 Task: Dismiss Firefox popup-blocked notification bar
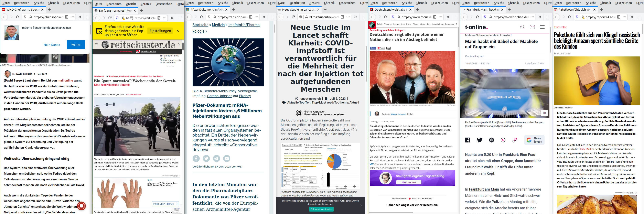pos(178,31)
